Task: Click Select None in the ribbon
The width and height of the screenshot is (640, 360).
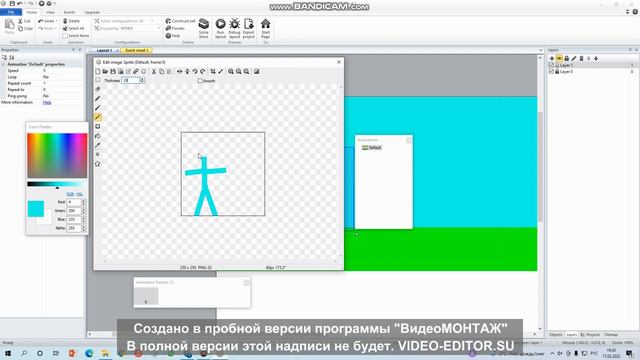Action: 76,36
